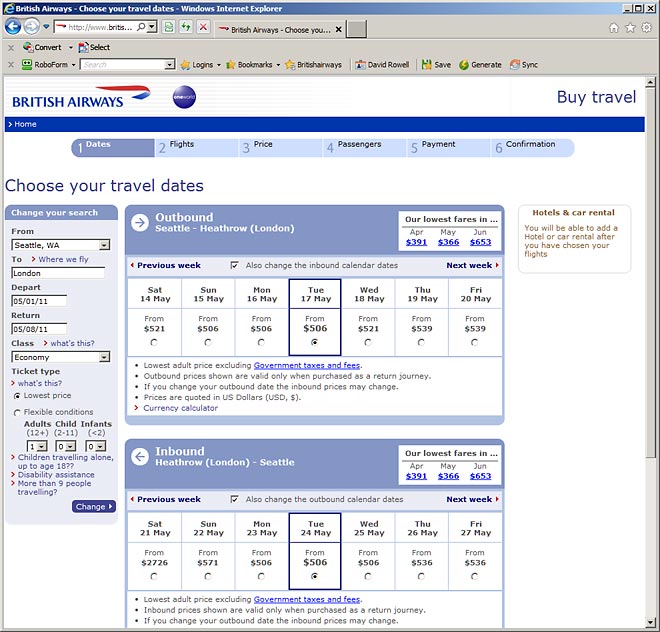The height and width of the screenshot is (632, 660).
Task: Click the Inbound arrow circle icon
Action: 140,456
